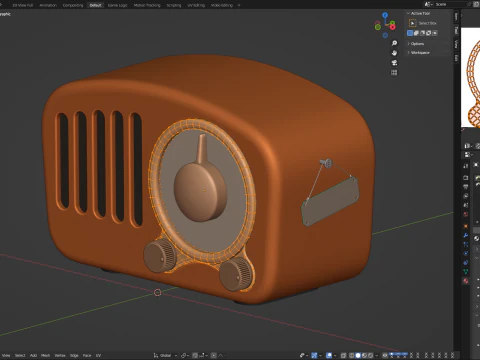Open the View sidebar tab
480x360 pixels.
click(x=456, y=44)
